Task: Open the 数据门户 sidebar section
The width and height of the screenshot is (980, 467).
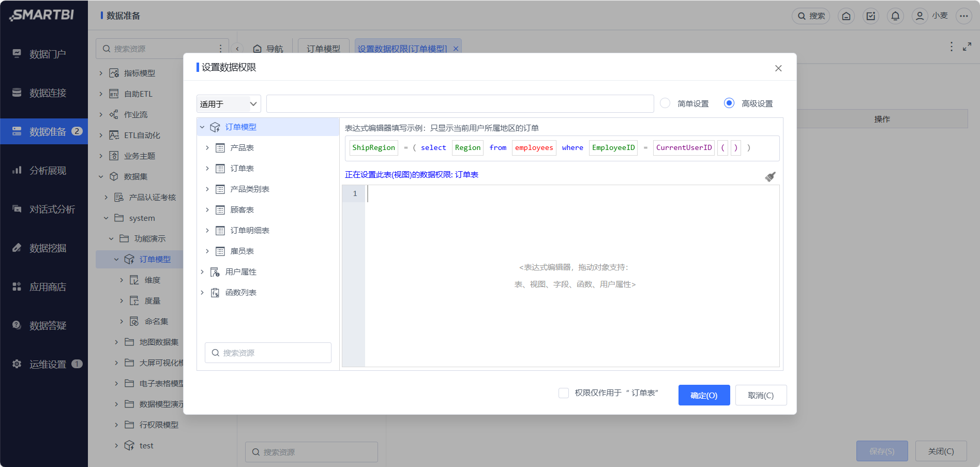Action: tap(44, 54)
